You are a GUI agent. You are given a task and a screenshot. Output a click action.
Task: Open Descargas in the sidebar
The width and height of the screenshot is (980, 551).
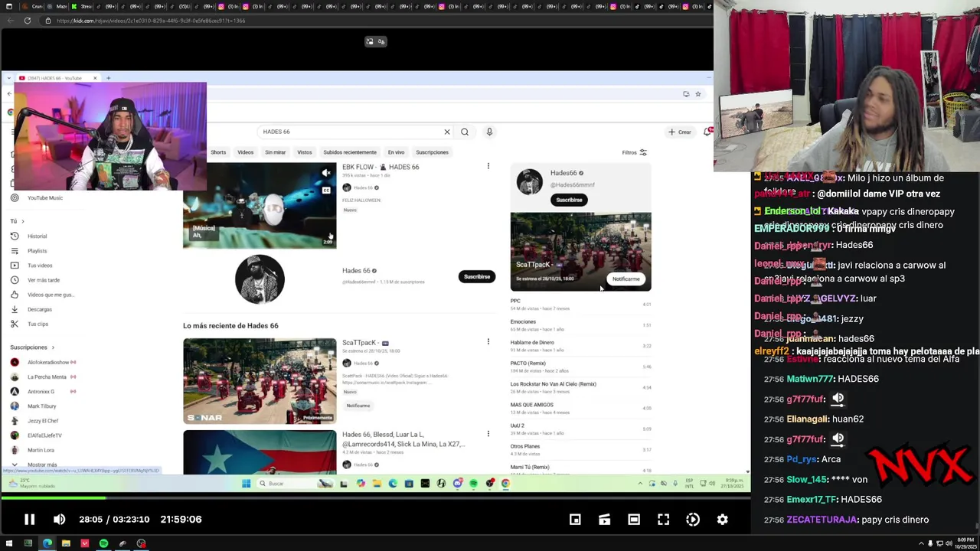tap(40, 309)
